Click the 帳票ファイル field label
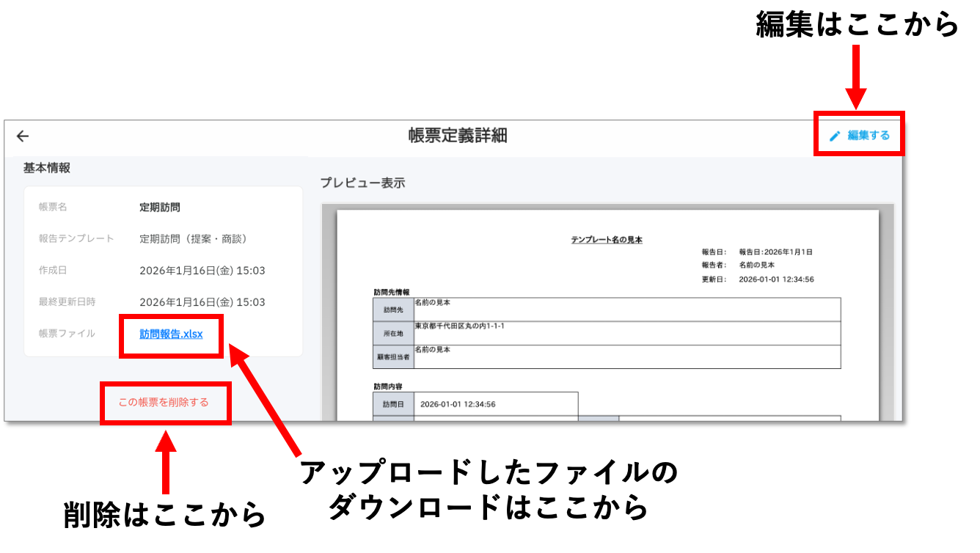 pos(67,334)
